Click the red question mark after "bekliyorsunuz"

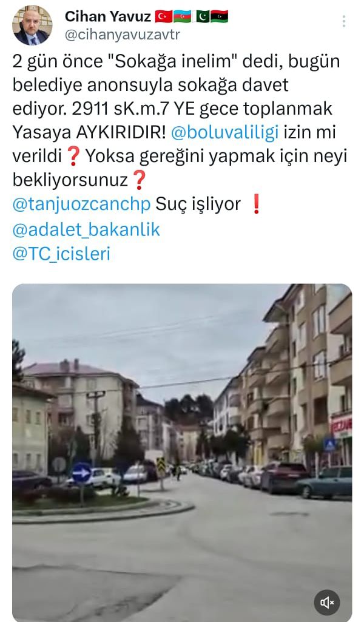click(139, 181)
